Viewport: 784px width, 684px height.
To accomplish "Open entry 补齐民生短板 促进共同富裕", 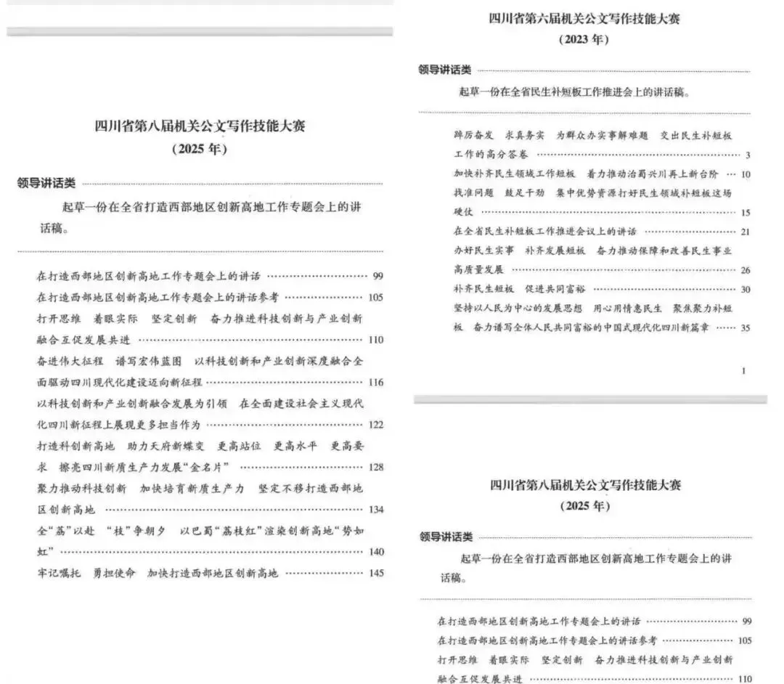I will pyautogui.click(x=602, y=289).
